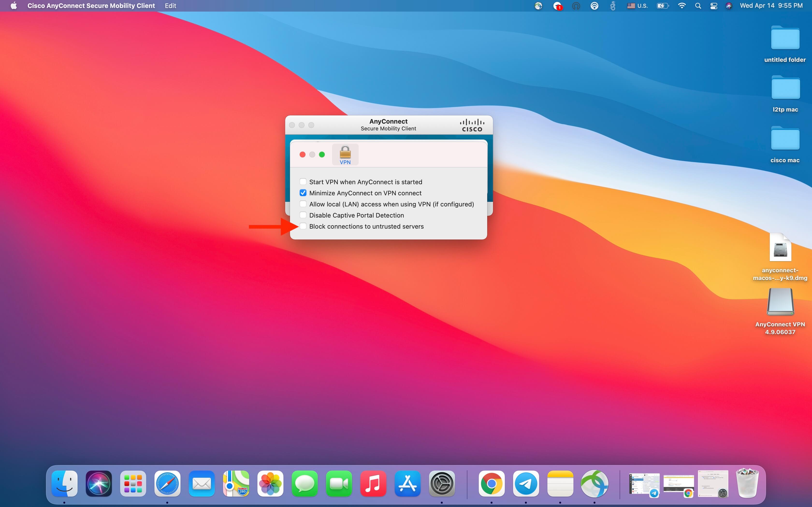
Task: Open the Apple menu
Action: click(x=14, y=6)
